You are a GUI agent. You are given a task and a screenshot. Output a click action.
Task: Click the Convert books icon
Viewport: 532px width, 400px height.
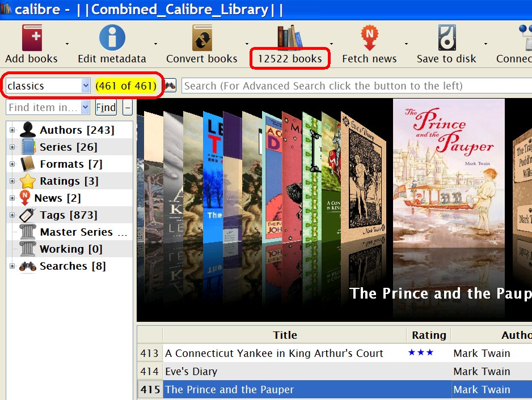coord(202,37)
